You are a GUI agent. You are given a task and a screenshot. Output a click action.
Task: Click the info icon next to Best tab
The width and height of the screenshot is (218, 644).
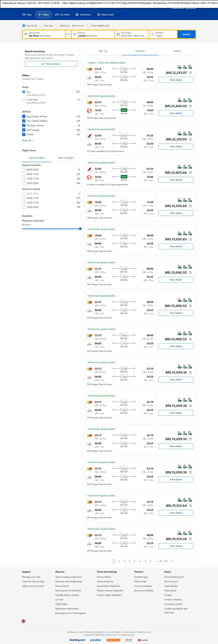click(106, 51)
